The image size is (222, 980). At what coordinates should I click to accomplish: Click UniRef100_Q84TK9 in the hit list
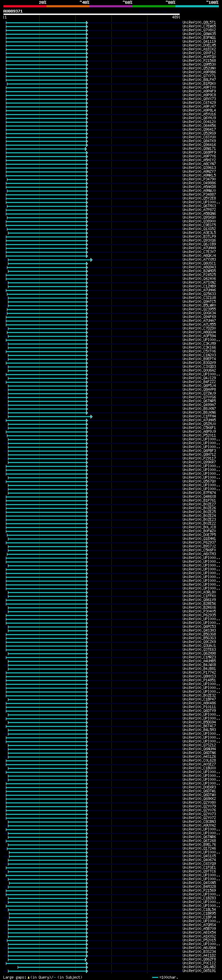point(199,141)
